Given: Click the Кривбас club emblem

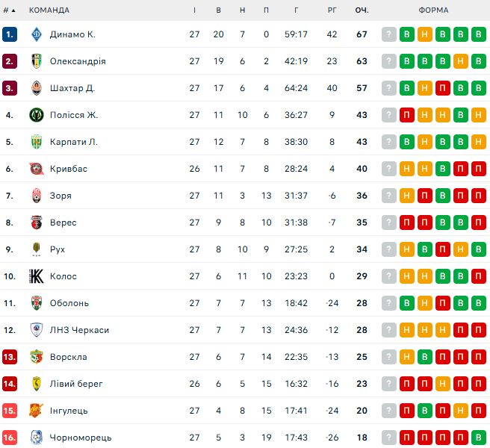Looking at the screenshot, I should (x=37, y=169).
